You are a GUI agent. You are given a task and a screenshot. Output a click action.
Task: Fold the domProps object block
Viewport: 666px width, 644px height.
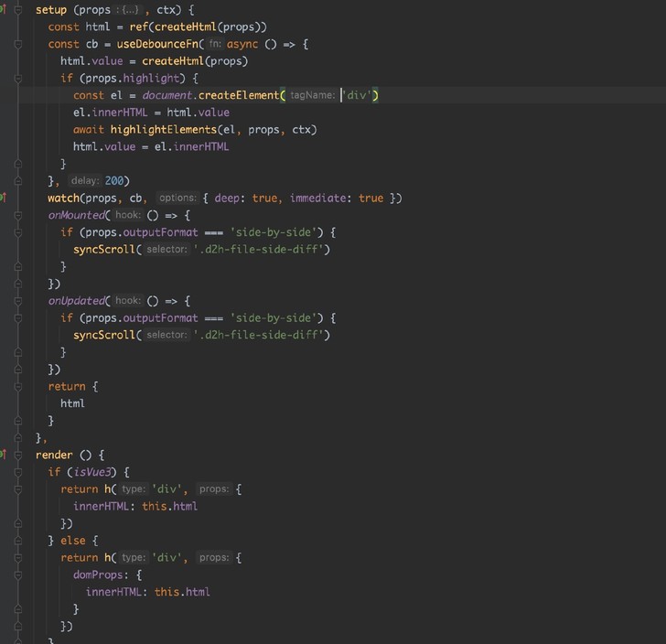[18, 574]
